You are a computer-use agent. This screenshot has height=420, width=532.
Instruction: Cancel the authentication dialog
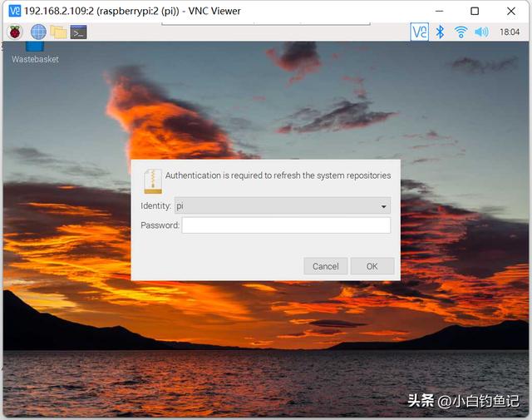325,266
